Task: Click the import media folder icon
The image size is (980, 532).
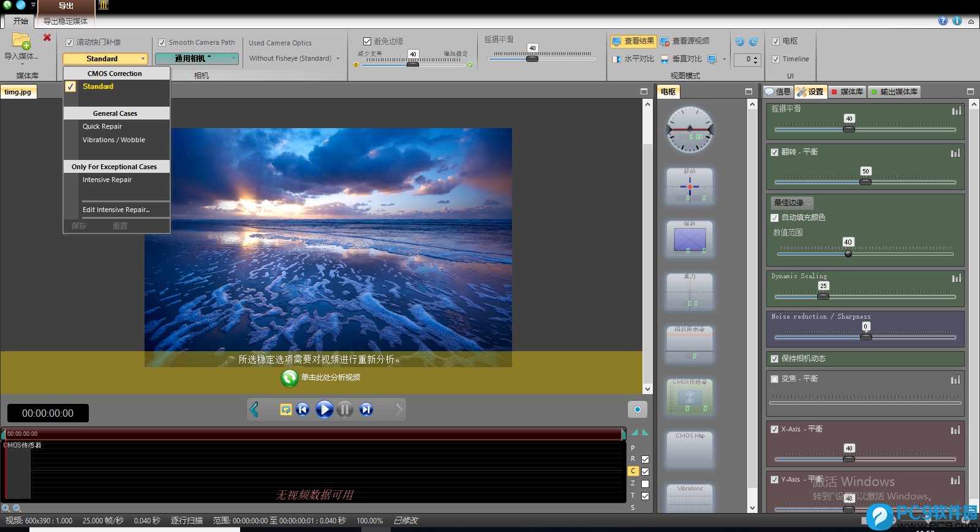Action: [x=21, y=42]
